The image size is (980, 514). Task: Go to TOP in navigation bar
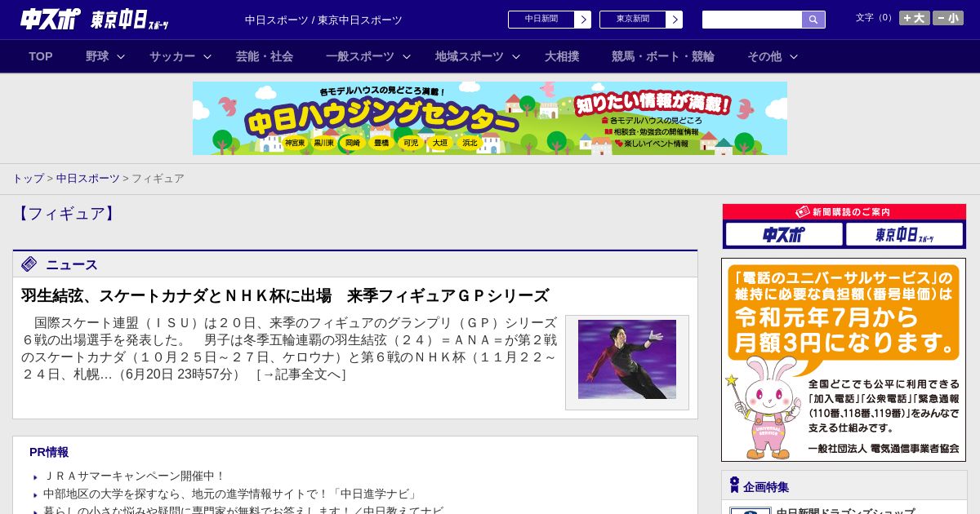41,56
